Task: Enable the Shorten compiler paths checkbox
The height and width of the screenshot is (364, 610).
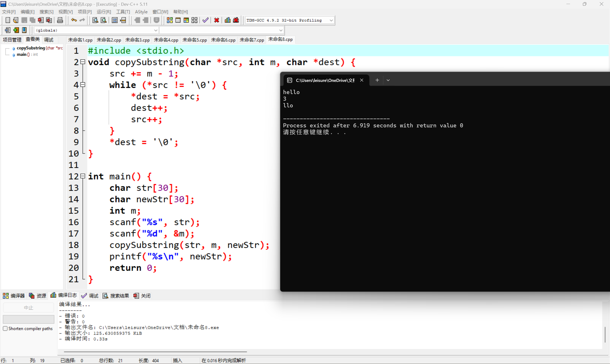Action: [x=5, y=328]
